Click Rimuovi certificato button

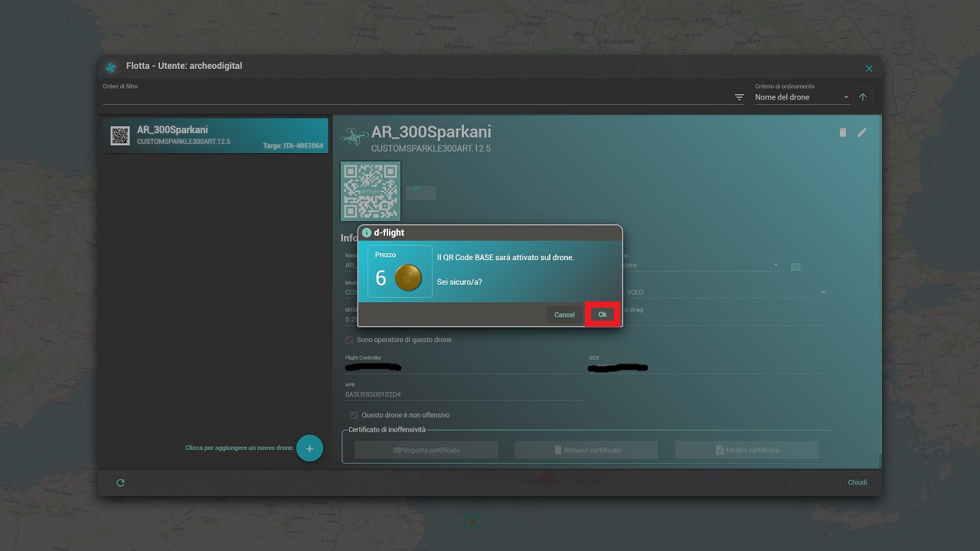pos(586,450)
